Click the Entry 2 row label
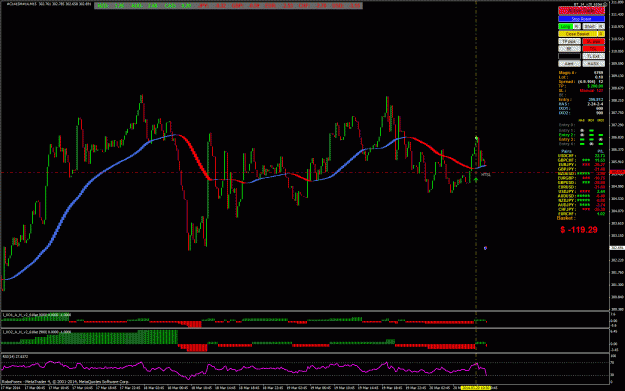 (566, 135)
